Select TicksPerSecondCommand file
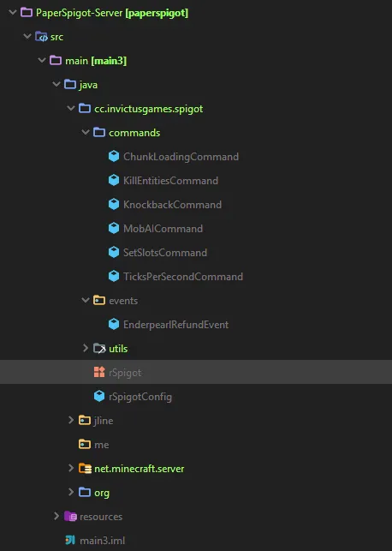The width and height of the screenshot is (392, 551). (x=183, y=277)
